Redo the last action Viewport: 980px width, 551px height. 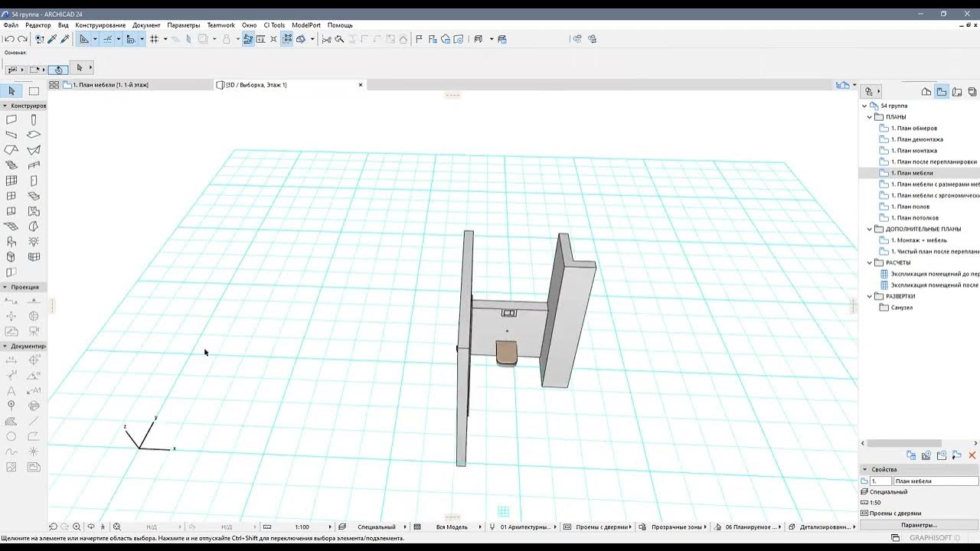(22, 39)
